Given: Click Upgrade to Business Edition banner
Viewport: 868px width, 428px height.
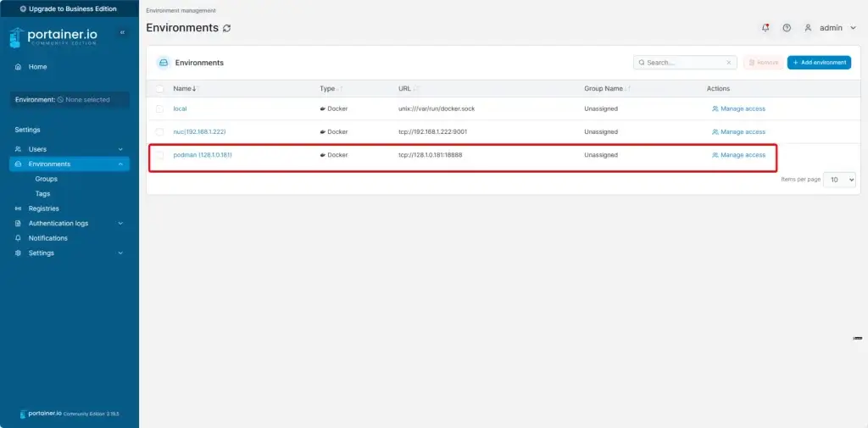Looking at the screenshot, I should pyautogui.click(x=70, y=8).
